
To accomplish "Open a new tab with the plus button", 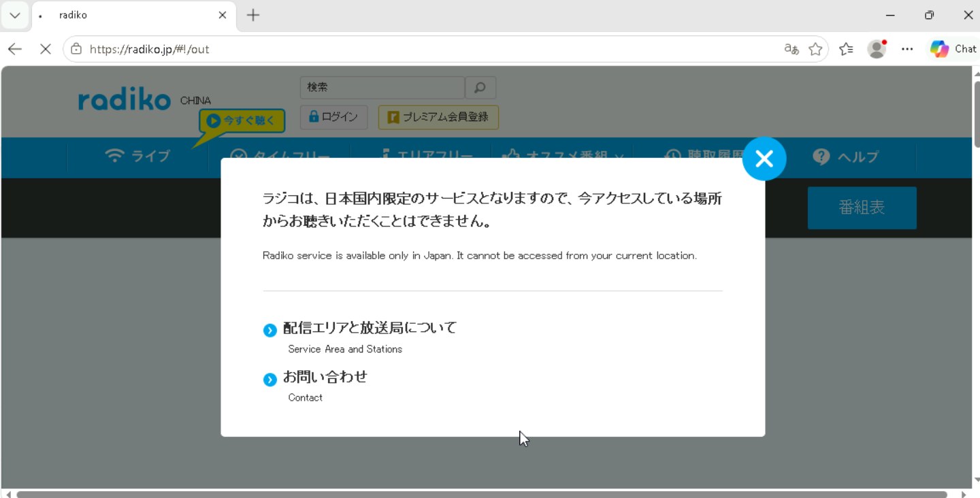I will (253, 15).
